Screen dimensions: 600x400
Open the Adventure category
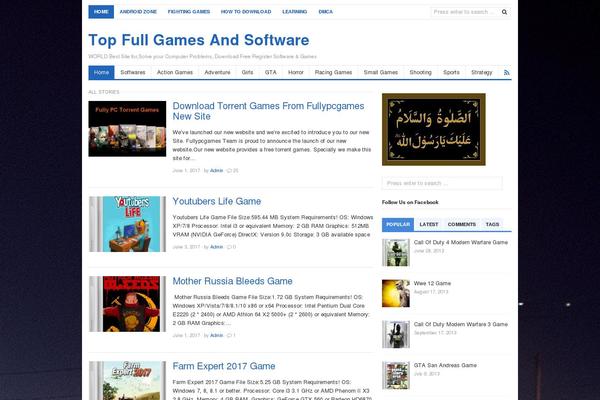(217, 72)
